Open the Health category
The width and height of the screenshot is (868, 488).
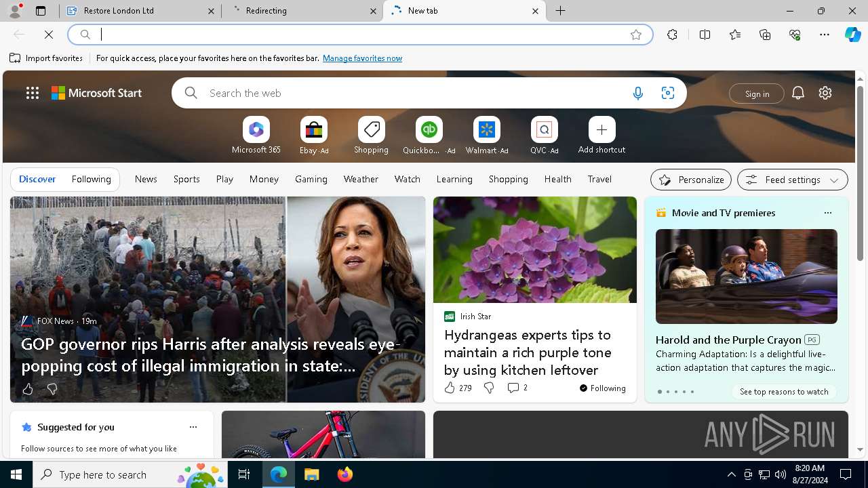click(x=557, y=179)
